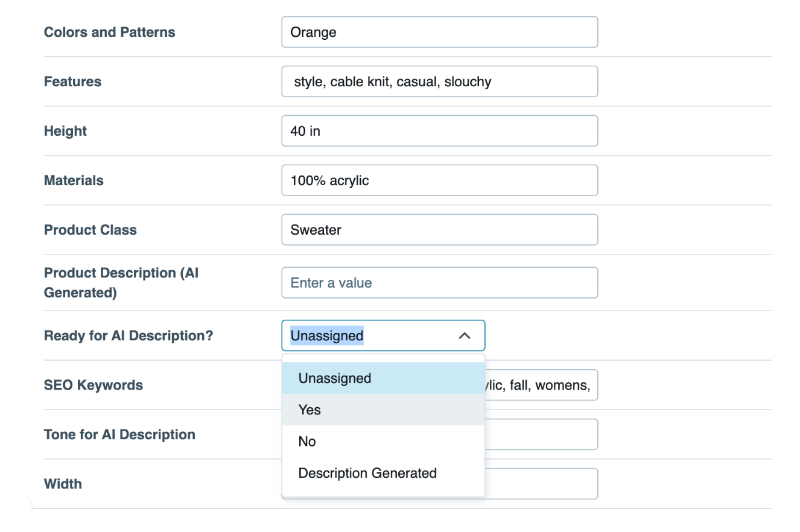Focus the Height field showing 40 in
Viewport: 800px width, 532px height.
click(440, 131)
